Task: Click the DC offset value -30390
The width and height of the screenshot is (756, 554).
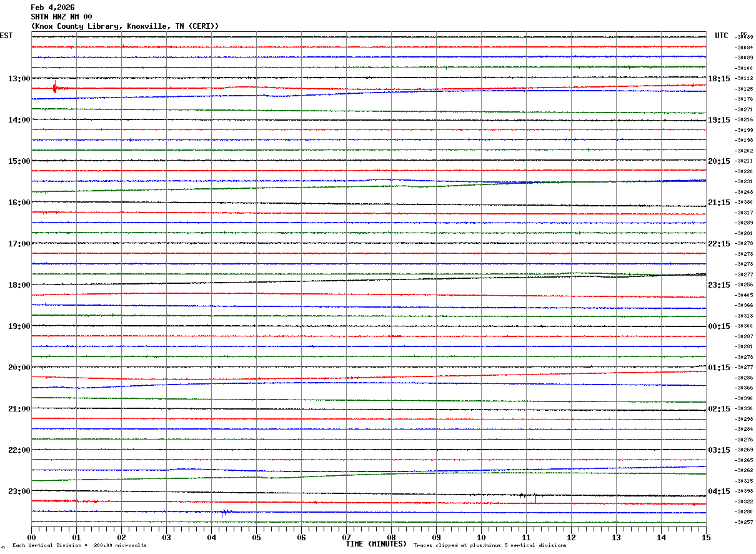Action: tap(744, 398)
